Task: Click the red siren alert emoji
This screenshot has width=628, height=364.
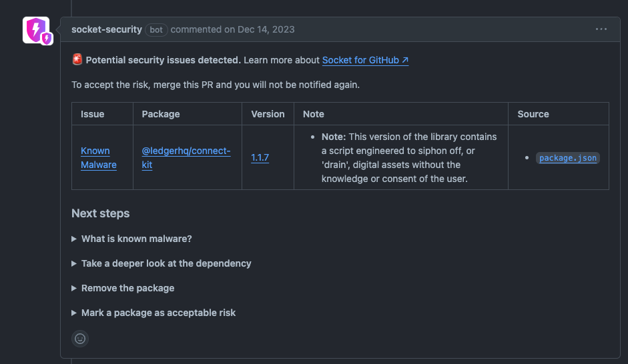Action: (x=77, y=60)
